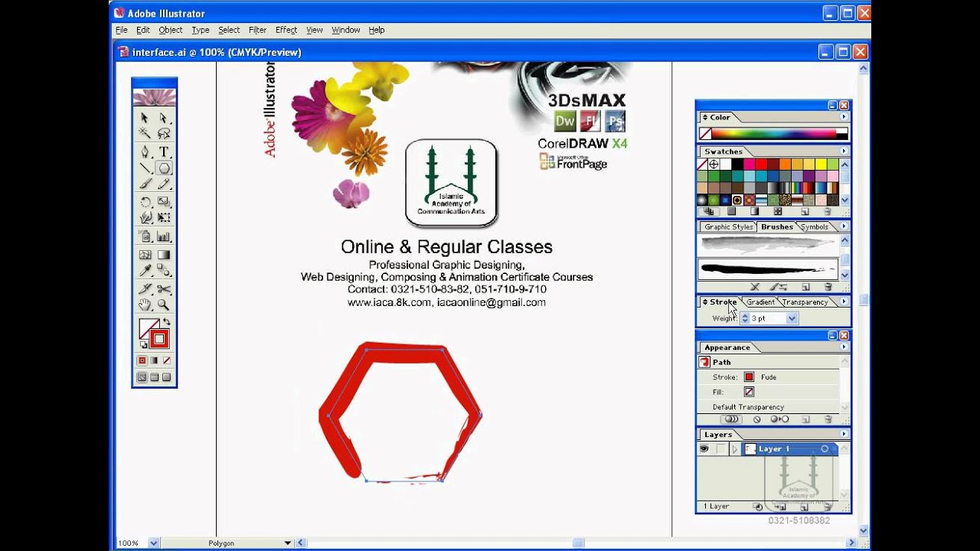This screenshot has width=980, height=551.
Task: Select the Rotate tool
Action: 145,202
